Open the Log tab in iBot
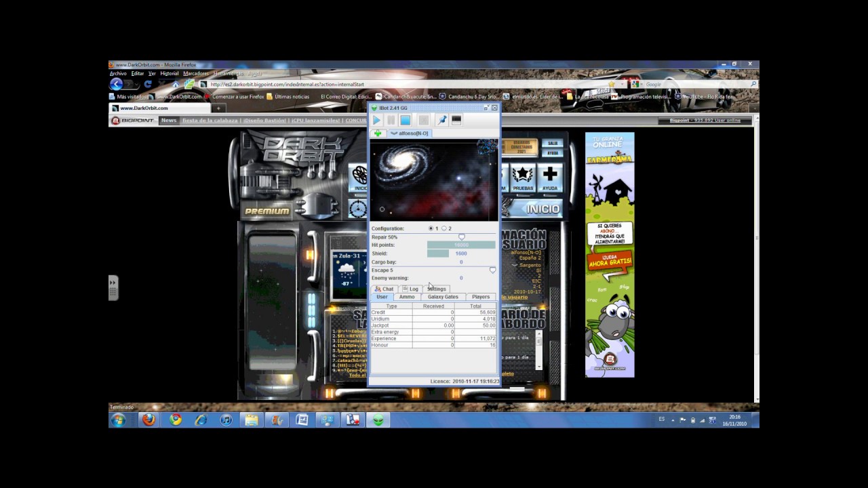The image size is (868, 488). coord(410,289)
